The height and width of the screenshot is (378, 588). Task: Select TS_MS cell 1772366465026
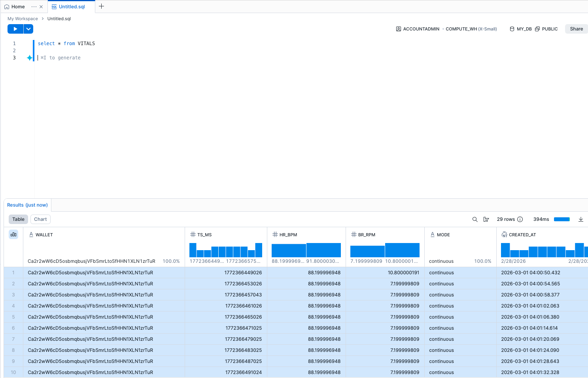(226, 317)
